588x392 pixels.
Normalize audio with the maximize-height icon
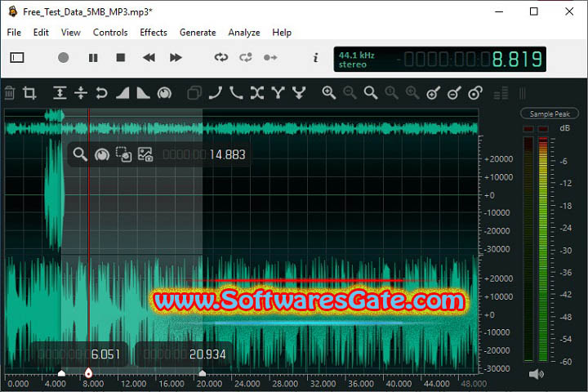click(60, 92)
